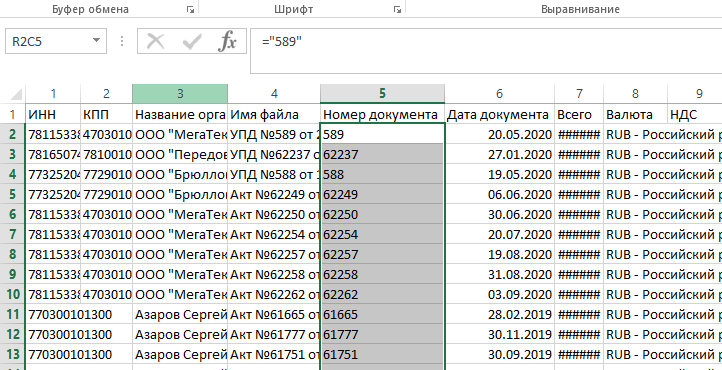Image resolution: width=722 pixels, height=370 pixels.
Task: Click cell containing 589 in row 2
Action: [382, 134]
